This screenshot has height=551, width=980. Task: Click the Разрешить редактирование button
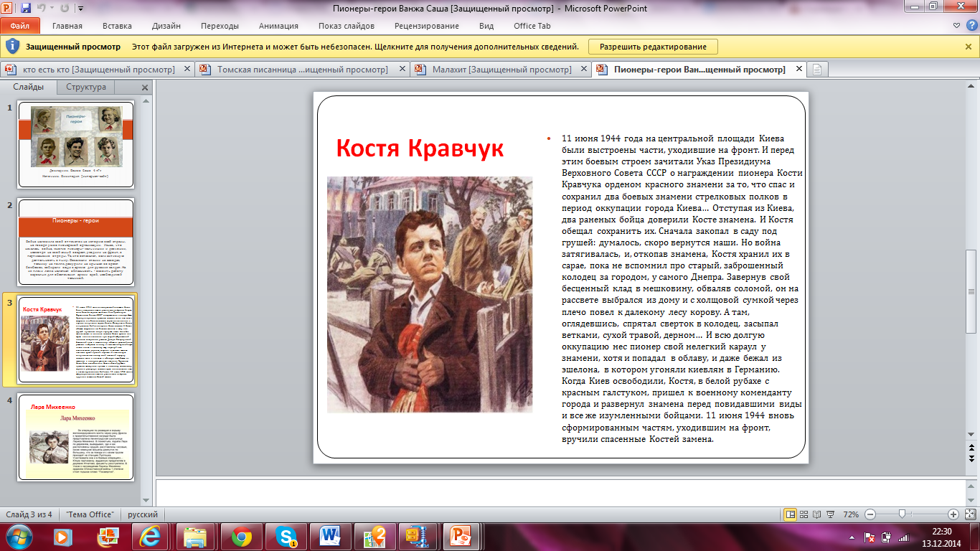tap(653, 47)
